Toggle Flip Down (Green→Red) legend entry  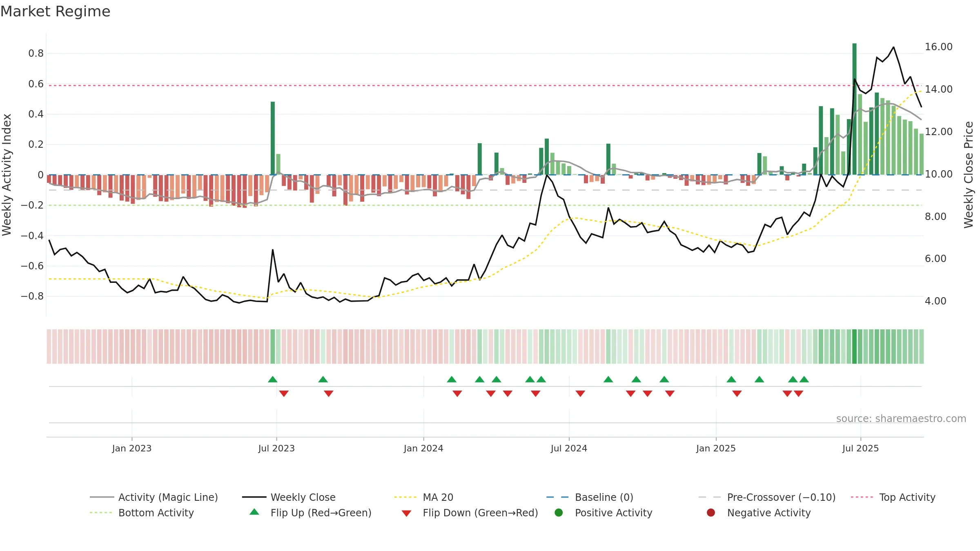470,513
